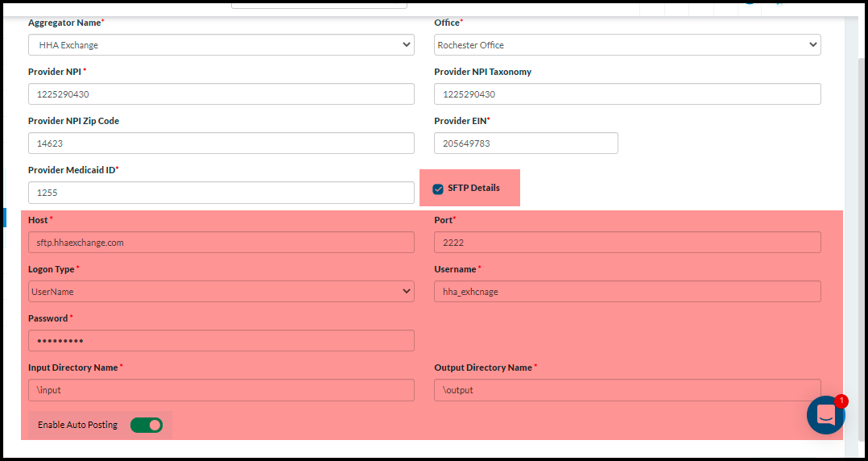Click the Enable Auto Posting label text
Screen dimensions: 868x461
(77, 425)
